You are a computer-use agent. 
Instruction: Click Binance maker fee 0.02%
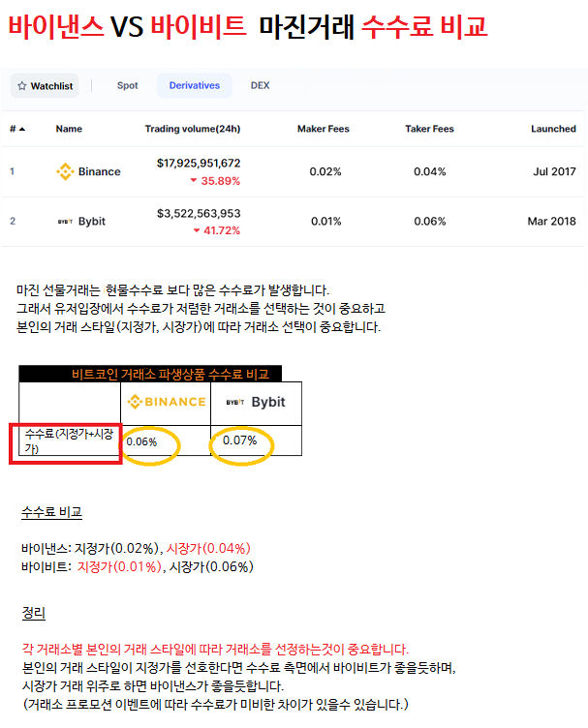325,171
